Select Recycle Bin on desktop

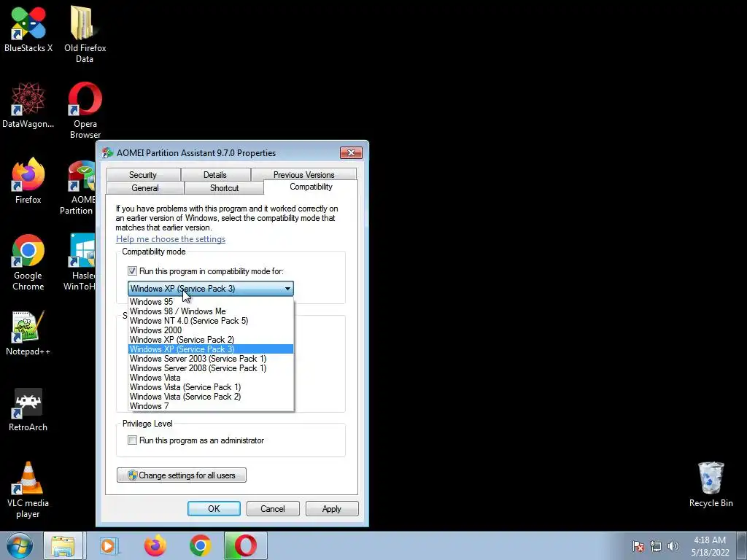tap(711, 484)
